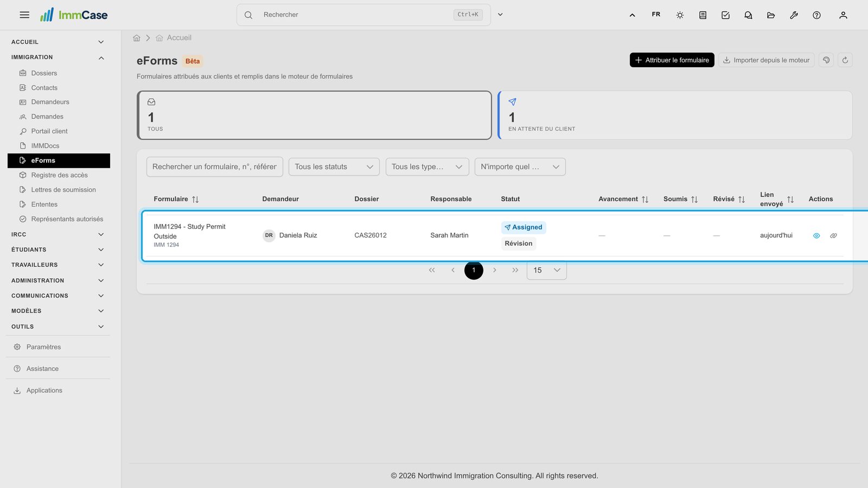Image resolution: width=868 pixels, height=488 pixels.
Task: Go to Accueil breadcrumb link
Action: pos(179,38)
